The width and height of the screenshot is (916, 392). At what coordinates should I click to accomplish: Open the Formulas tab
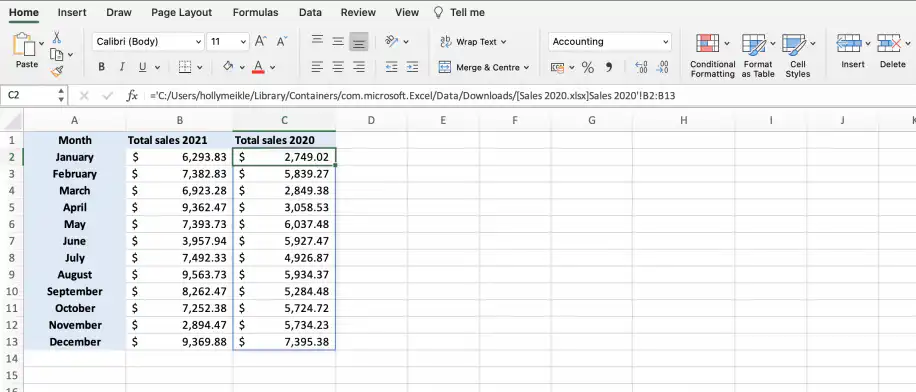pos(255,12)
